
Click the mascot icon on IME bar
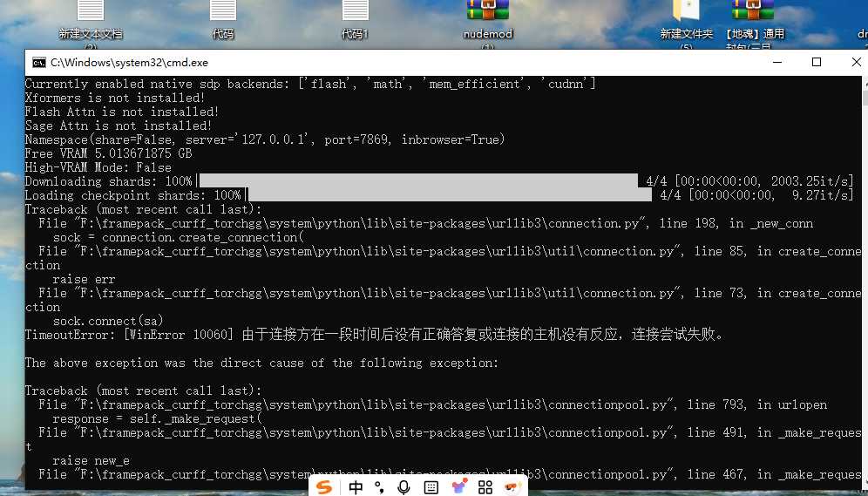(x=512, y=486)
